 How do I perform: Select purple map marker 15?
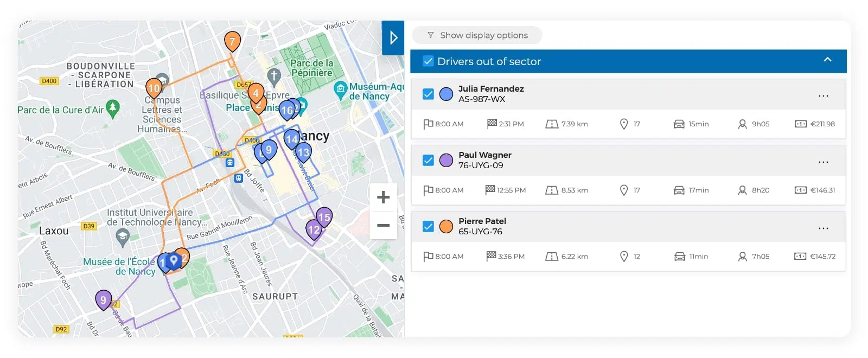coord(324,217)
